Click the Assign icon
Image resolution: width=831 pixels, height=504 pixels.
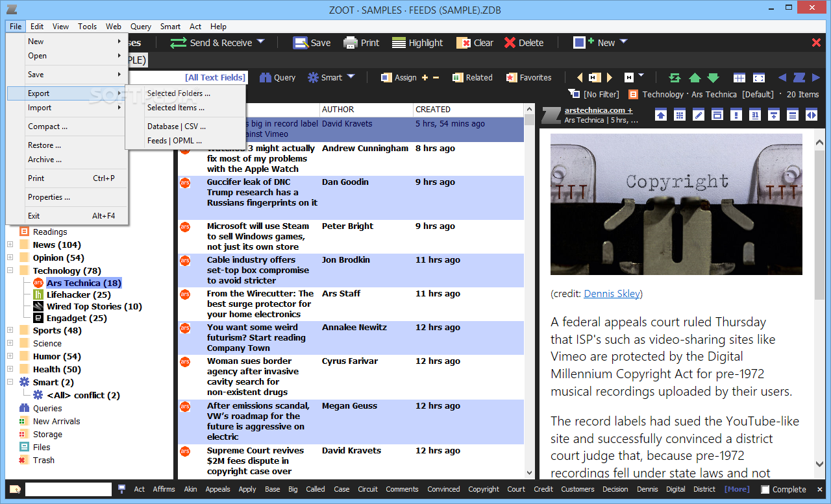click(386, 77)
